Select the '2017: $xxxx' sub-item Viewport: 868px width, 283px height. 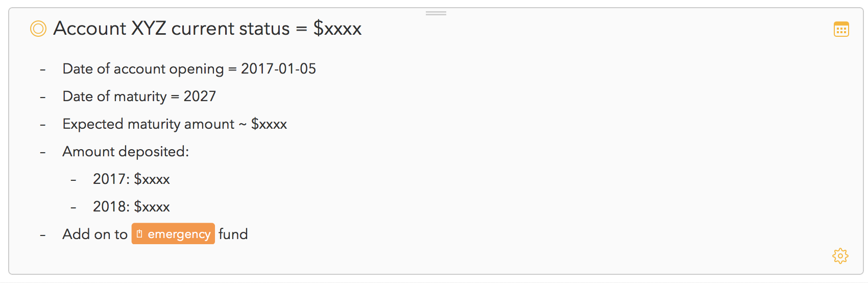pyautogui.click(x=131, y=179)
